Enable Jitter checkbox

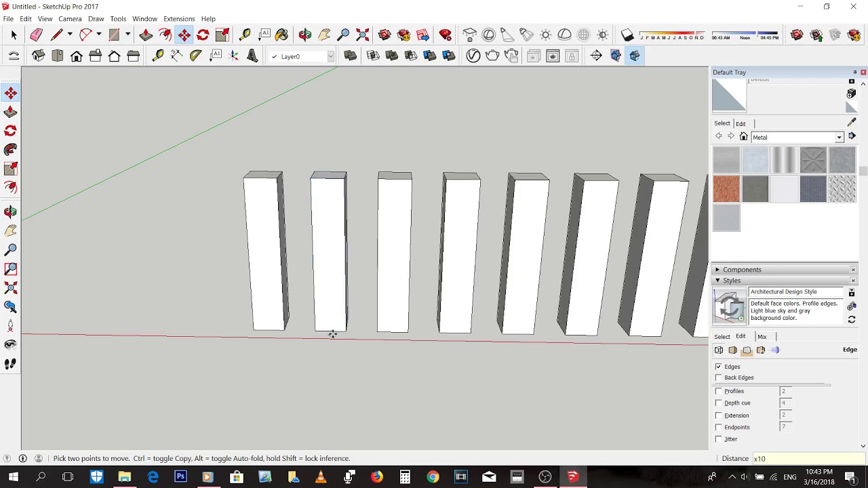(718, 439)
